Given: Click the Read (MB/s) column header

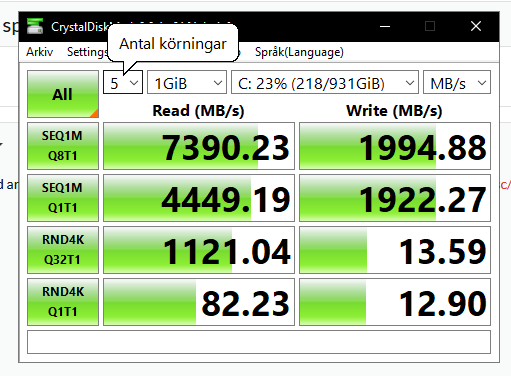Looking at the screenshot, I should 198,111.
